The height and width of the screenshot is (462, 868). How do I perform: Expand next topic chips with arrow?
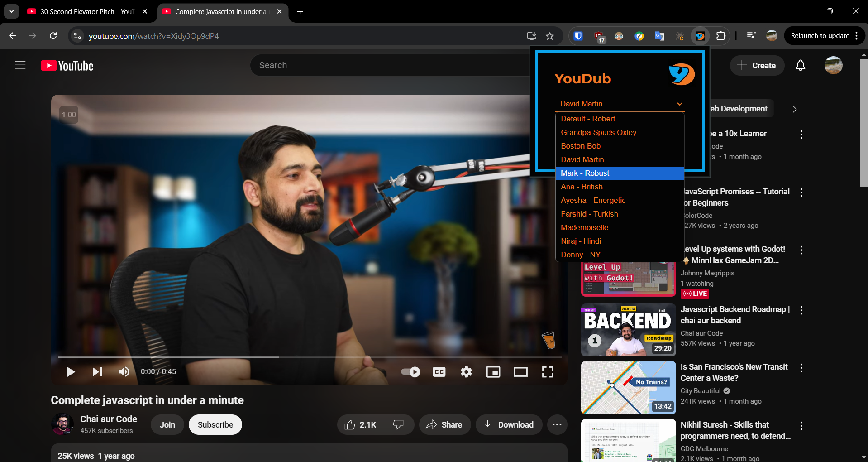794,109
